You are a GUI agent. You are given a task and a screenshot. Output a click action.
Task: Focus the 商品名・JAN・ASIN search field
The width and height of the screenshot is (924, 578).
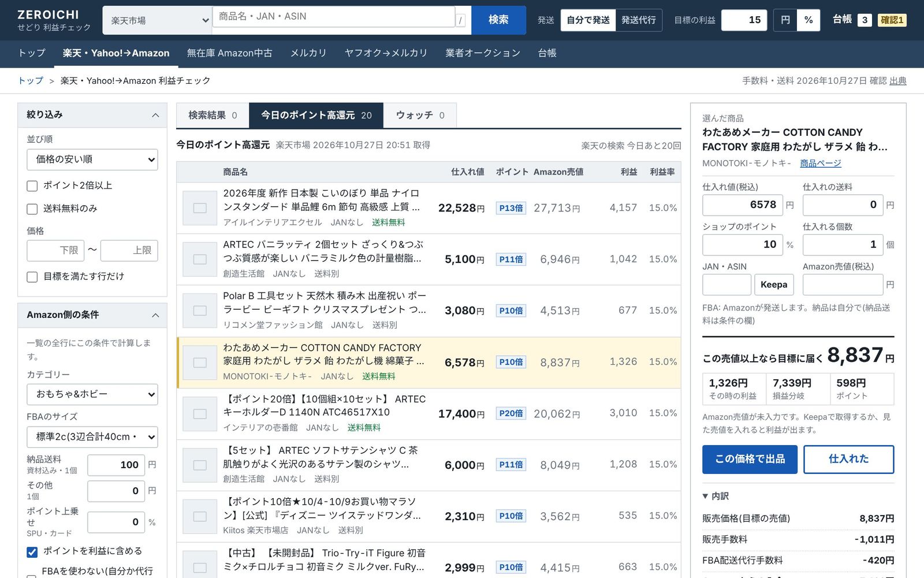click(334, 17)
